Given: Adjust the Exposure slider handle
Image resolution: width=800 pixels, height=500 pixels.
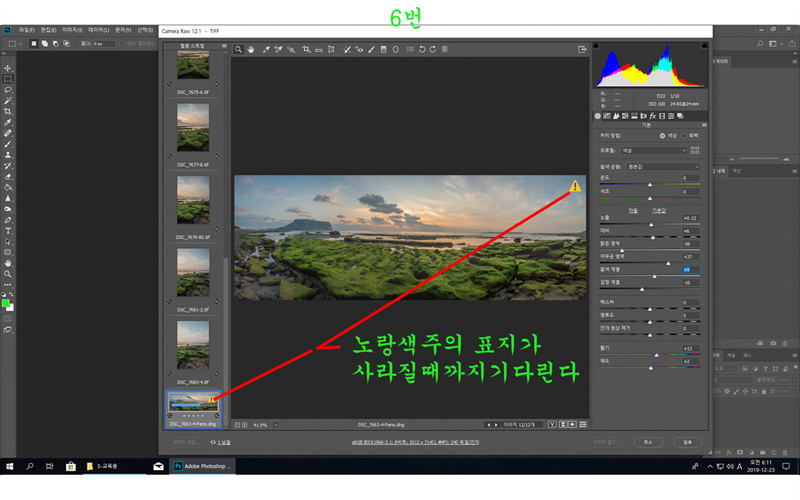Looking at the screenshot, I should coord(651,224).
